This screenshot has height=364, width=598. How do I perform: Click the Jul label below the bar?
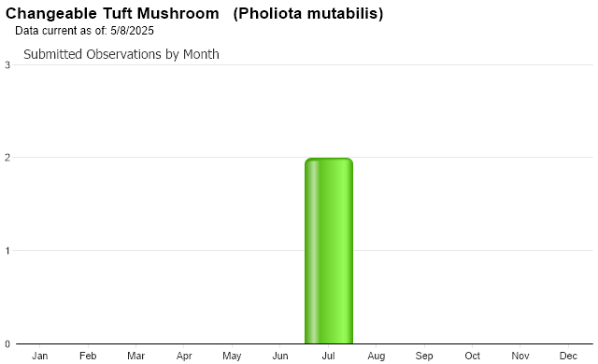[328, 356]
